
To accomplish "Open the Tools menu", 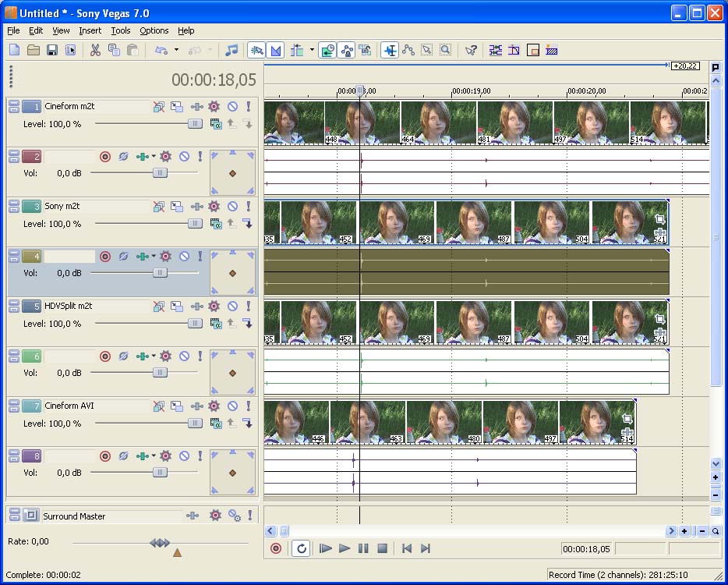I will click(121, 30).
